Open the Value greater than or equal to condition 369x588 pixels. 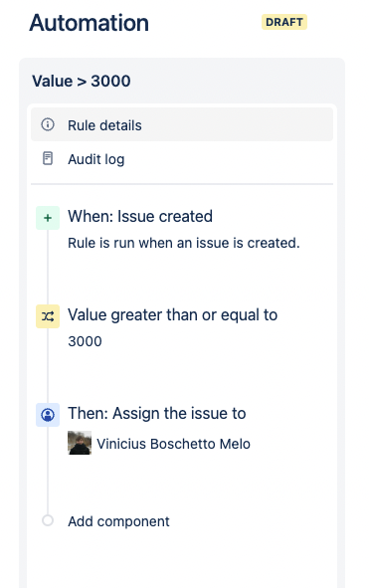pyautogui.click(x=172, y=315)
